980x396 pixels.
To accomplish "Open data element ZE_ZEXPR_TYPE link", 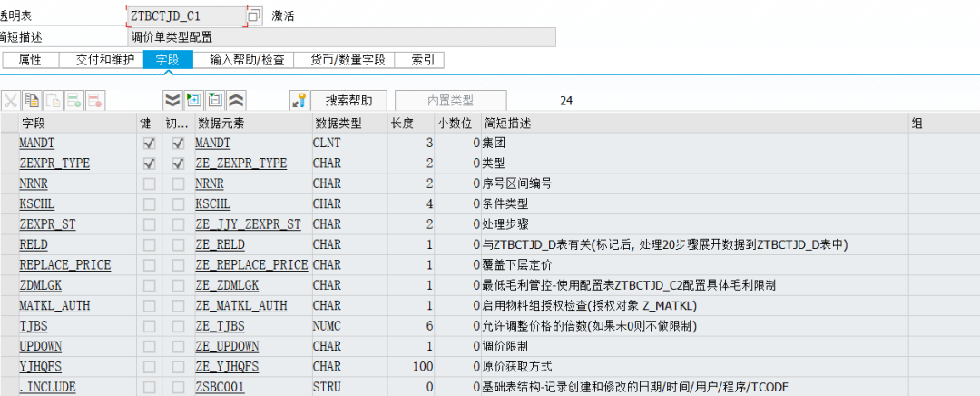I will [241, 163].
